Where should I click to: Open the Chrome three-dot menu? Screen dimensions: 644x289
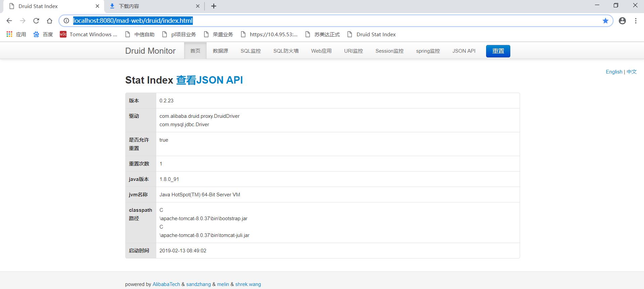[636, 21]
